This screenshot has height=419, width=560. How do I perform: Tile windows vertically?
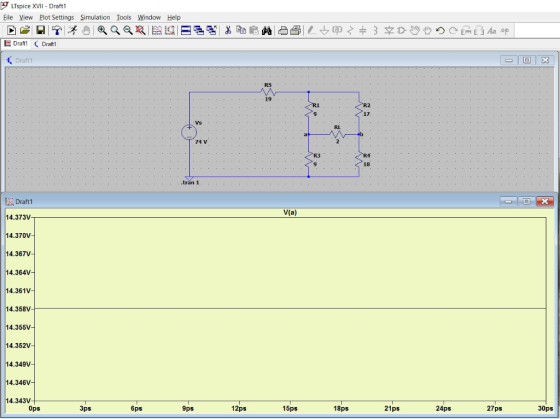(199, 31)
